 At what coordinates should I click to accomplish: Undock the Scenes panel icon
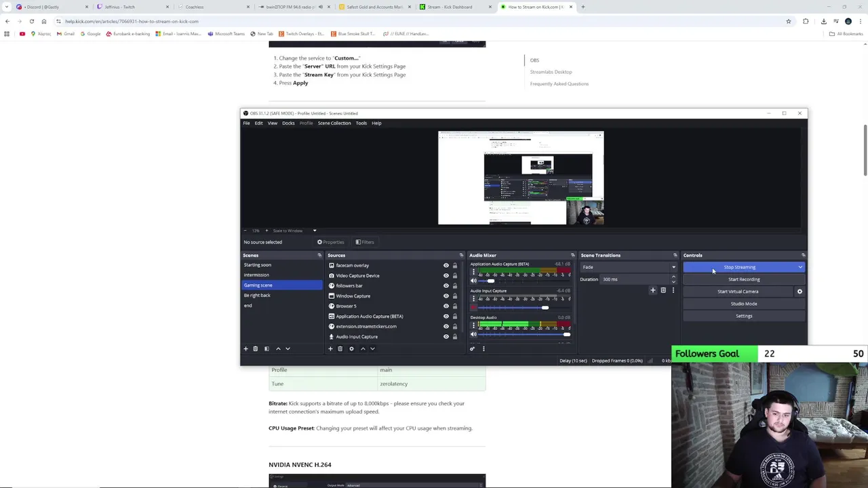319,256
